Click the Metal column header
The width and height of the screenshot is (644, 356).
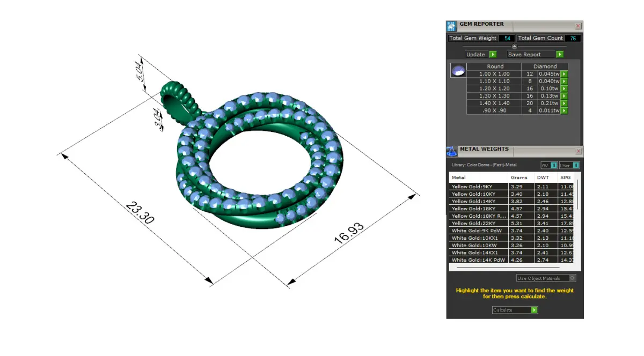coord(478,177)
